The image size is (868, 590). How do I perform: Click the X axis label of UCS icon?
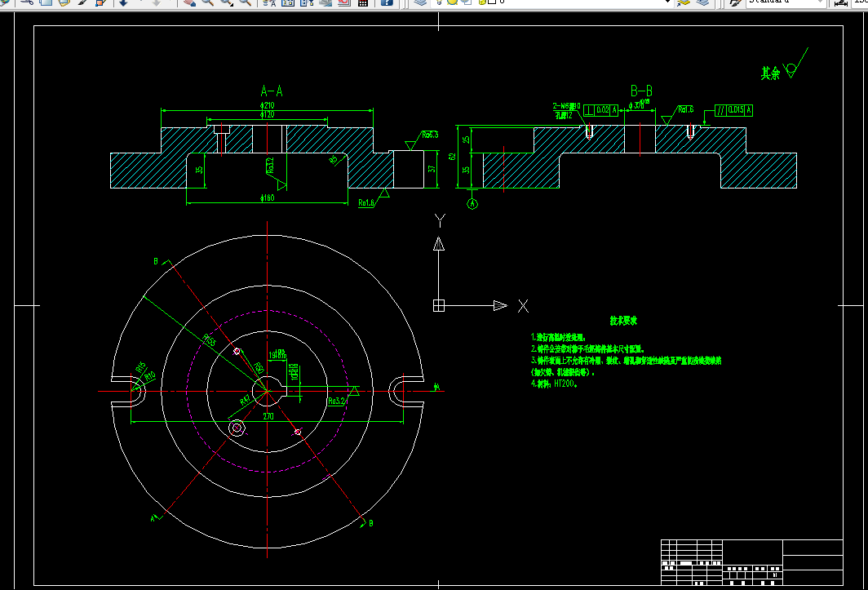pos(523,306)
